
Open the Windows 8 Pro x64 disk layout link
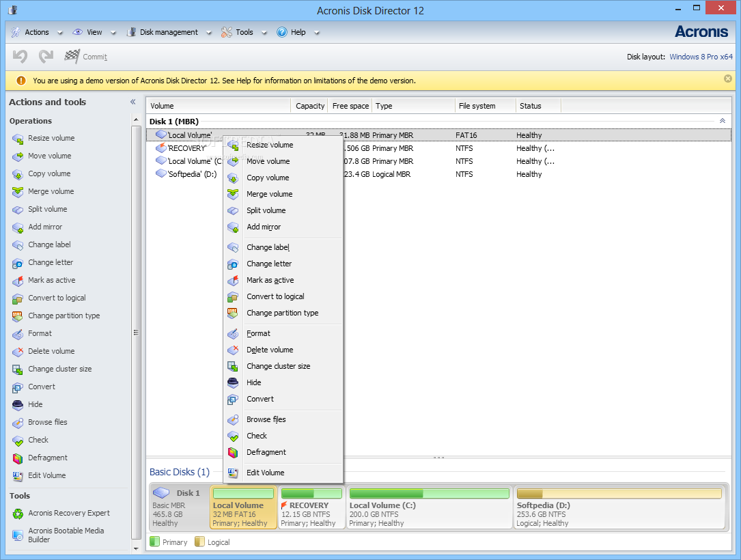(701, 57)
